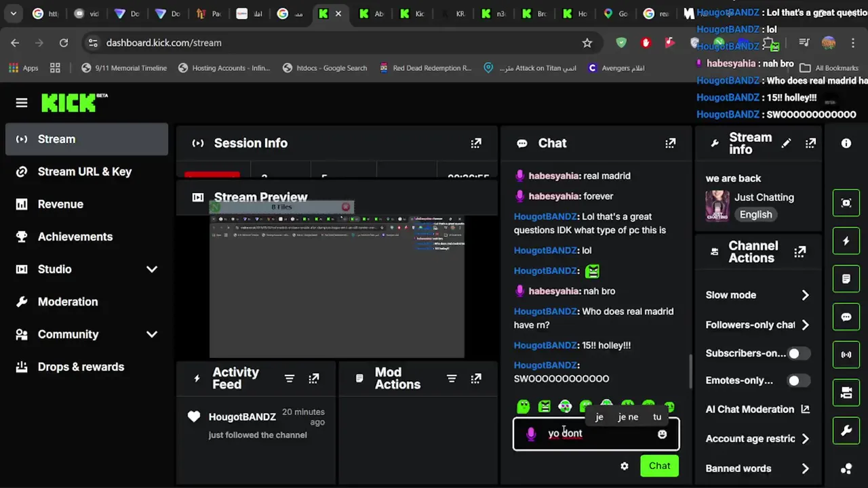Choose the 'je' text suggestion
Image resolution: width=868 pixels, height=488 pixels.
pyautogui.click(x=599, y=417)
